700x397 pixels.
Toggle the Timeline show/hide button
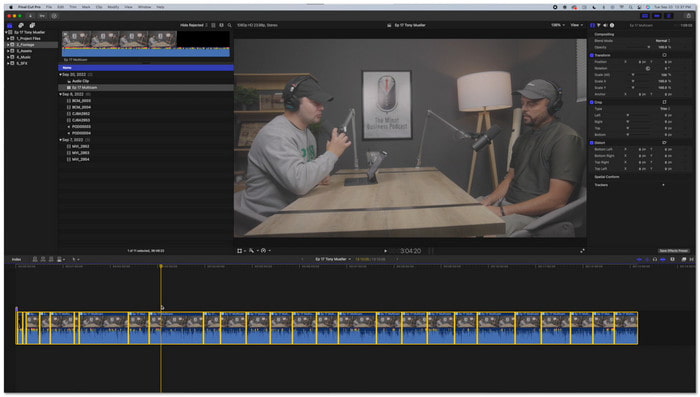pos(657,16)
